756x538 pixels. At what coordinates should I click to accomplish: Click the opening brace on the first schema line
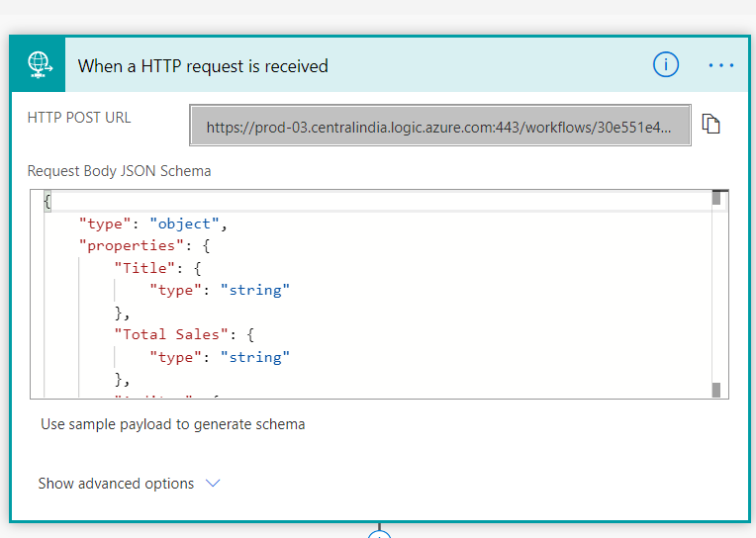click(x=47, y=201)
